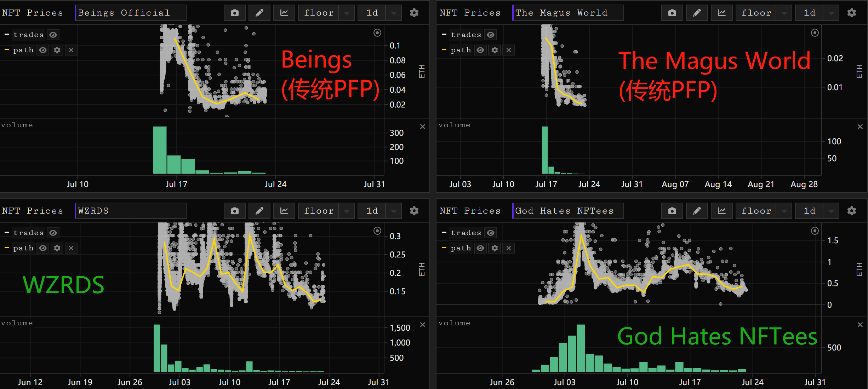Toggle path visibility in The Magus World chart
This screenshot has width=868, height=389.
tap(480, 50)
